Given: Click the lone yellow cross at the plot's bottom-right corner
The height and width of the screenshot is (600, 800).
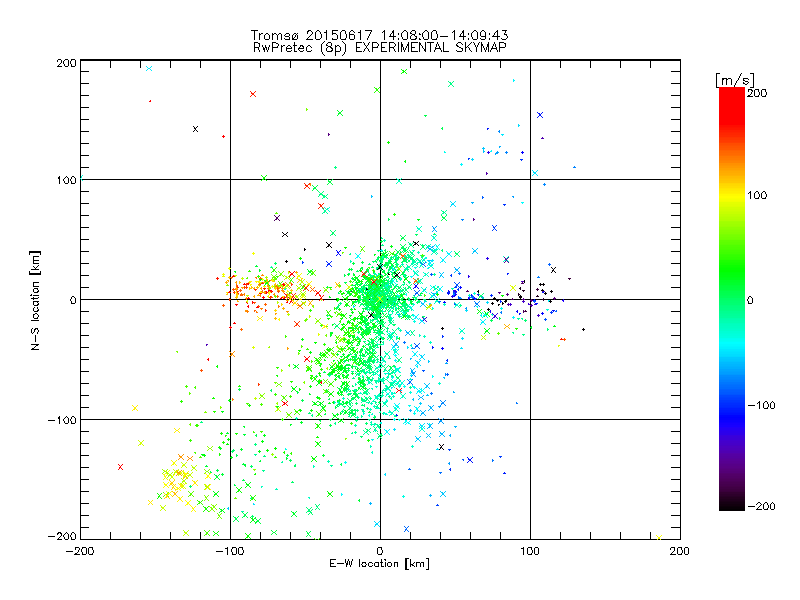Looking at the screenshot, I should (x=659, y=537).
